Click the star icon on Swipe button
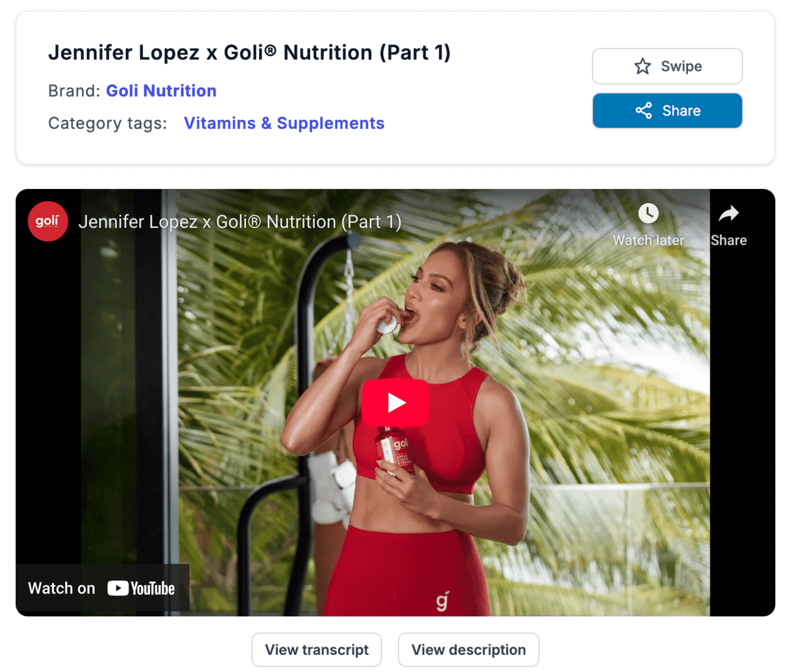The image size is (790, 672). (642, 66)
